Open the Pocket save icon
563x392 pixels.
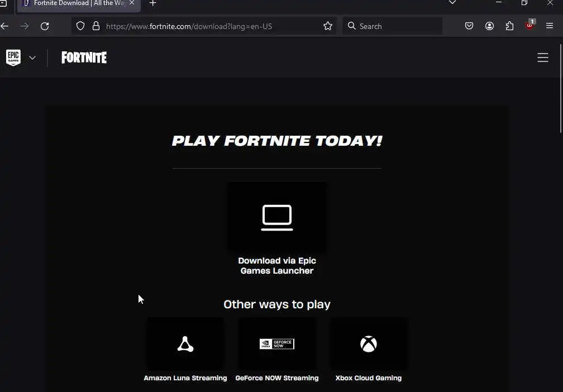[x=469, y=26]
